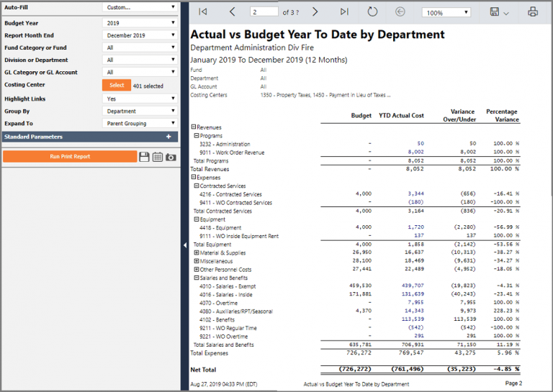This screenshot has height=392, width=553.
Task: Open the save/export options
Action: click(498, 12)
